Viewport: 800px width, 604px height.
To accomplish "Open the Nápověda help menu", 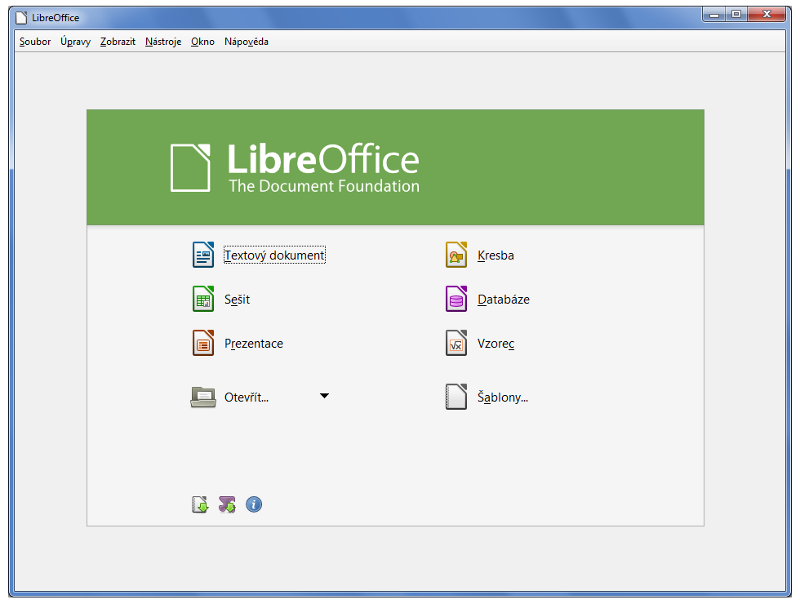I will click(x=246, y=42).
